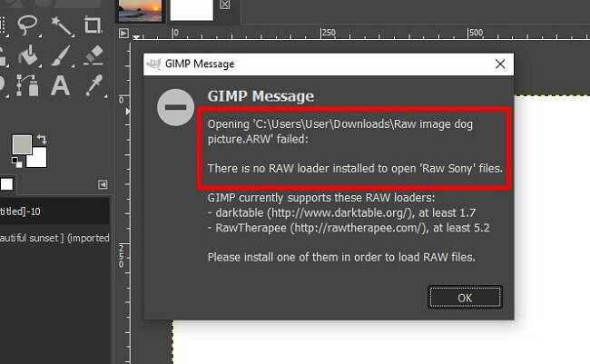Viewport: 590px width, 364px height.
Task: Select the Paintbrush tool
Action: (x=61, y=55)
